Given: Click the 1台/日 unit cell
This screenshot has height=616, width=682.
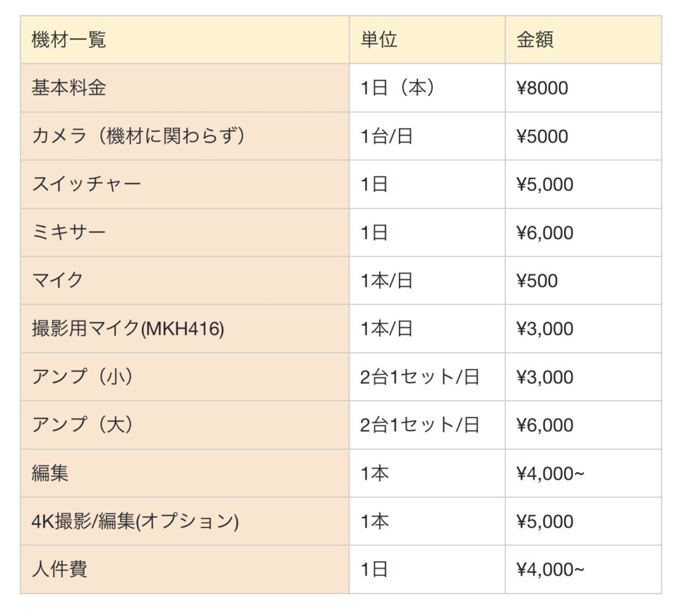Looking at the screenshot, I should click(386, 137).
